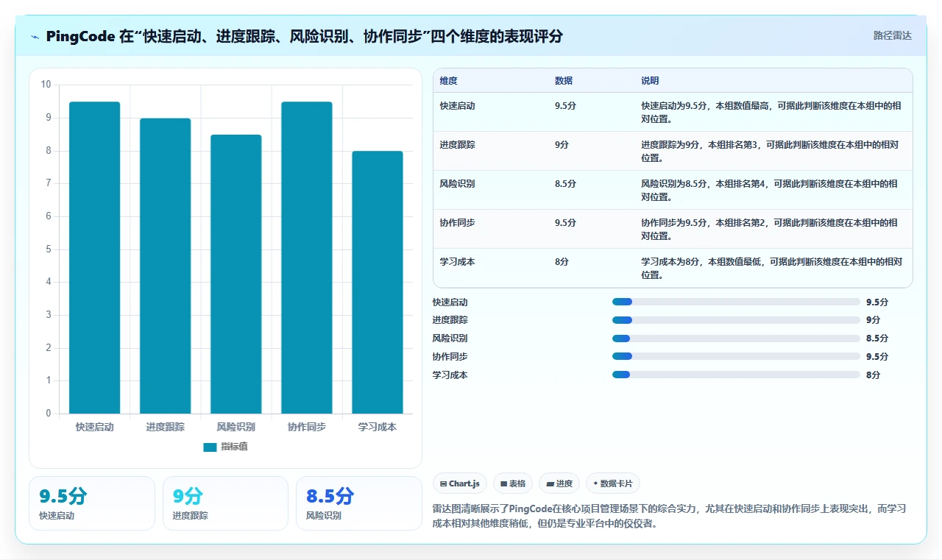The height and width of the screenshot is (560, 942).
Task: Click the 协作同步 progress bar
Action: [x=736, y=356]
